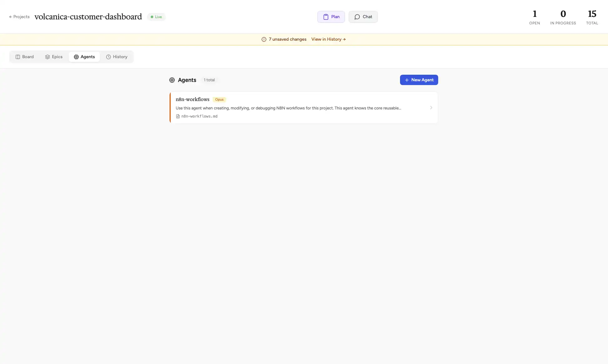Click the robot icon next to Agents heading
The height and width of the screenshot is (364, 608).
click(172, 80)
